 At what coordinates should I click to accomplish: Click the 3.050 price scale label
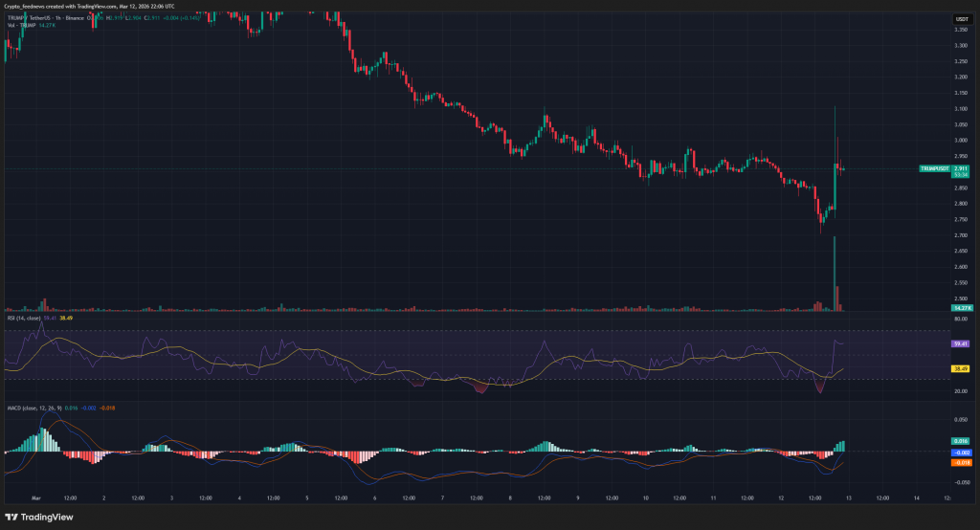point(961,125)
